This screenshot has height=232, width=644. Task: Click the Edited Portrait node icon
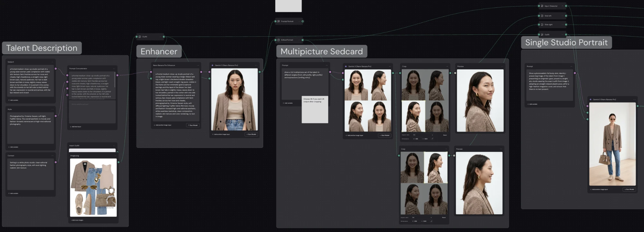point(279,40)
